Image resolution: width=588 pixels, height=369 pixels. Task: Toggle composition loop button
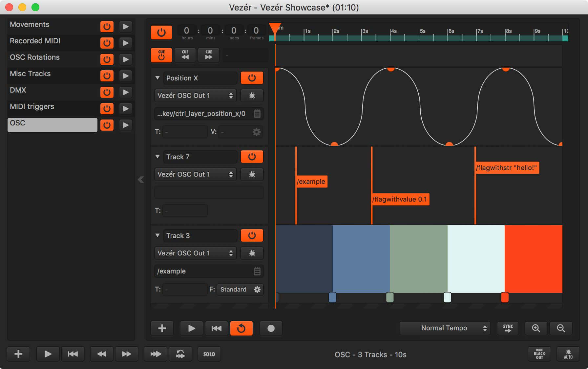(241, 328)
